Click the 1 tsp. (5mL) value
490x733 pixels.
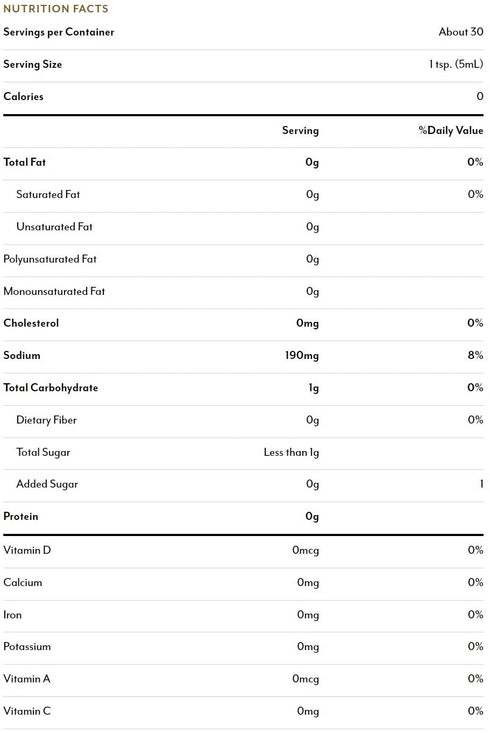click(x=456, y=64)
